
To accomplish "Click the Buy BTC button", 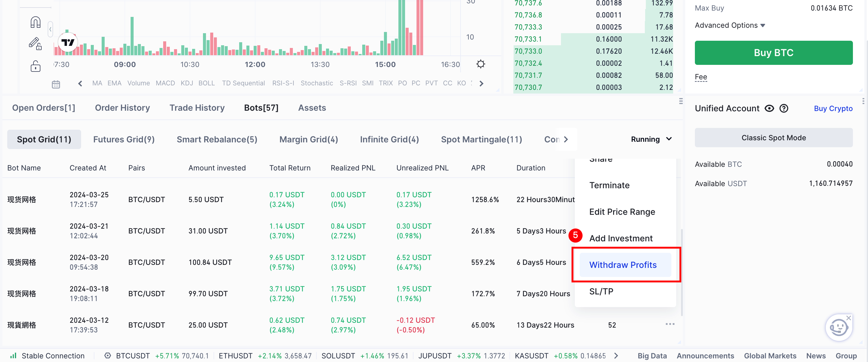I will pos(773,53).
